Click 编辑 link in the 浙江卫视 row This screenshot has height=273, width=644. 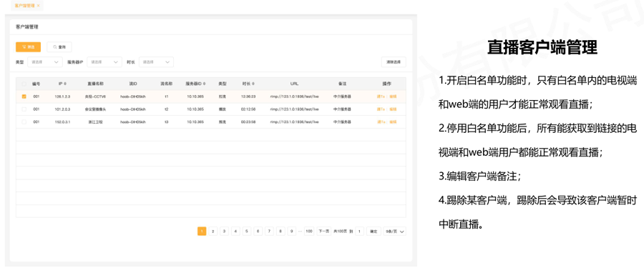393,121
